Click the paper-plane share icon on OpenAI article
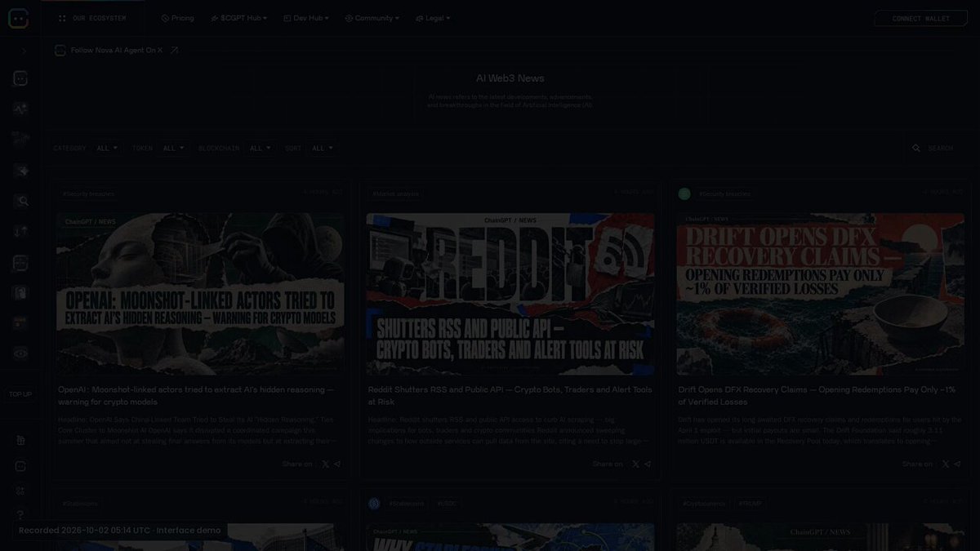Screen dimensions: 980x551 click(337, 464)
